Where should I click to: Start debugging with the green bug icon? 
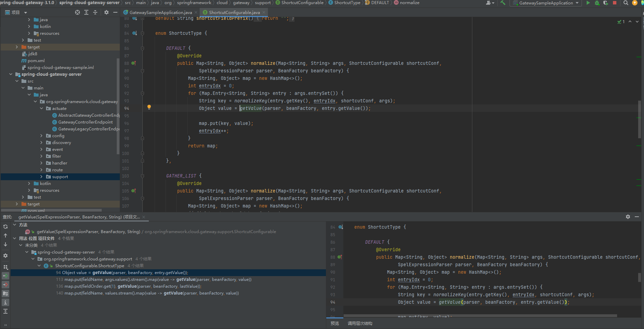[597, 3]
